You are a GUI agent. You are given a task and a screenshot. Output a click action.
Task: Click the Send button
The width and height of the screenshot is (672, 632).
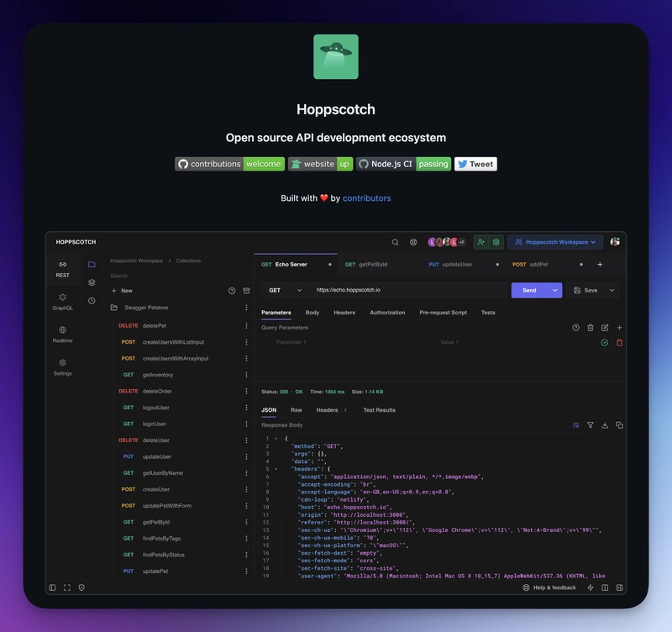click(x=529, y=290)
